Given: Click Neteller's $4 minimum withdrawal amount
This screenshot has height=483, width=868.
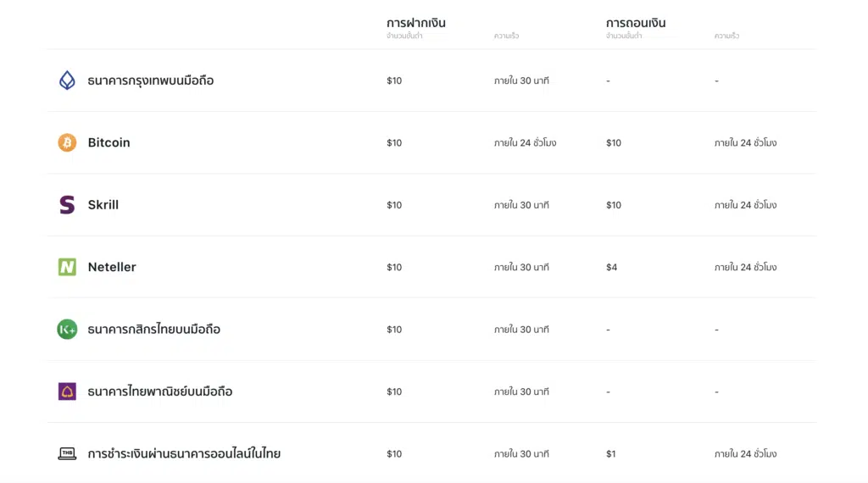Looking at the screenshot, I should [611, 267].
